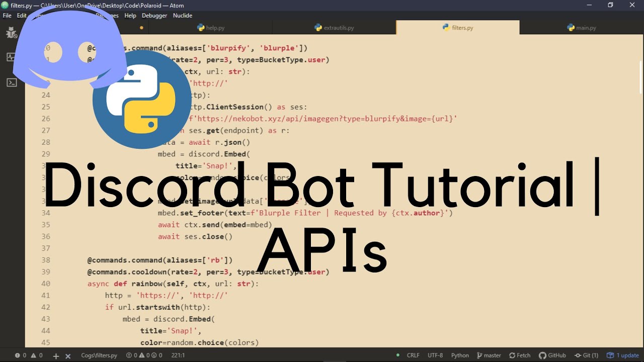Select the filters.py tab

point(458,28)
